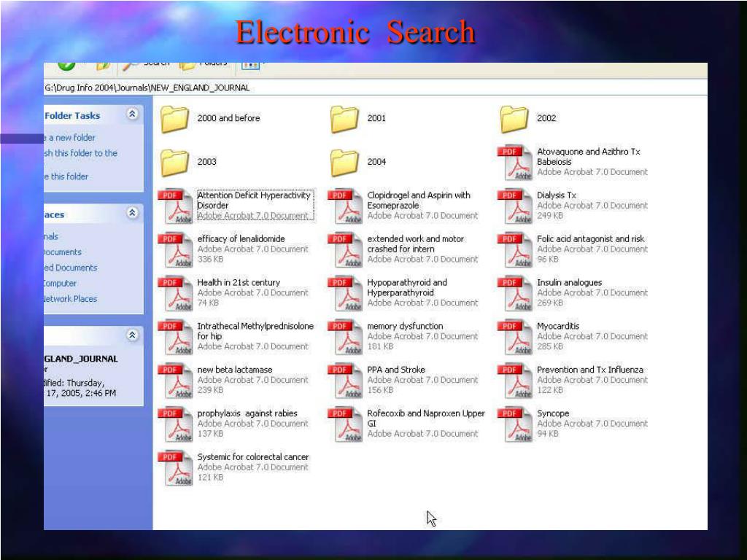Select the Dialysis Tx PDF icon
The image size is (747, 560).
[x=515, y=206]
